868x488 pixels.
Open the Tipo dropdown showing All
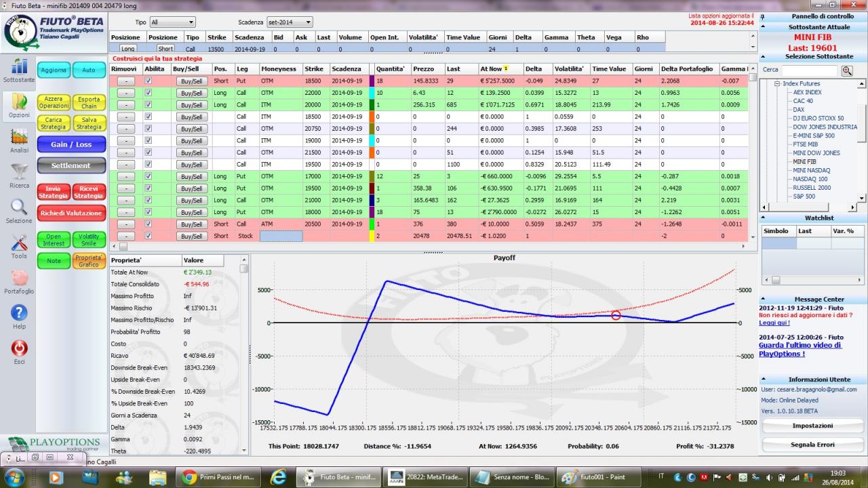point(172,22)
